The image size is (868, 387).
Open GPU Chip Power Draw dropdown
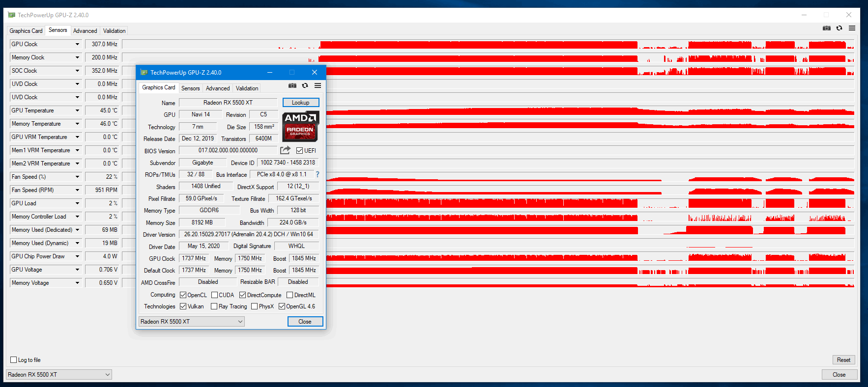point(77,256)
